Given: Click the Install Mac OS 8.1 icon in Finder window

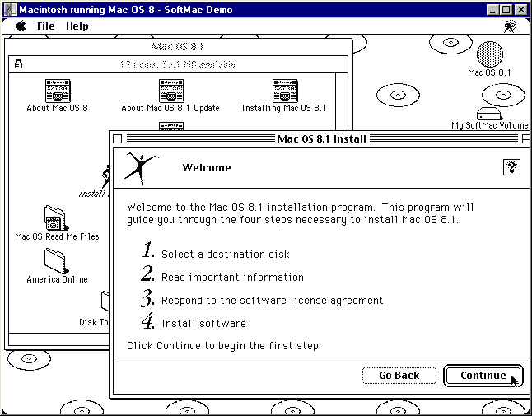Looking at the screenshot, I should coord(106,176).
